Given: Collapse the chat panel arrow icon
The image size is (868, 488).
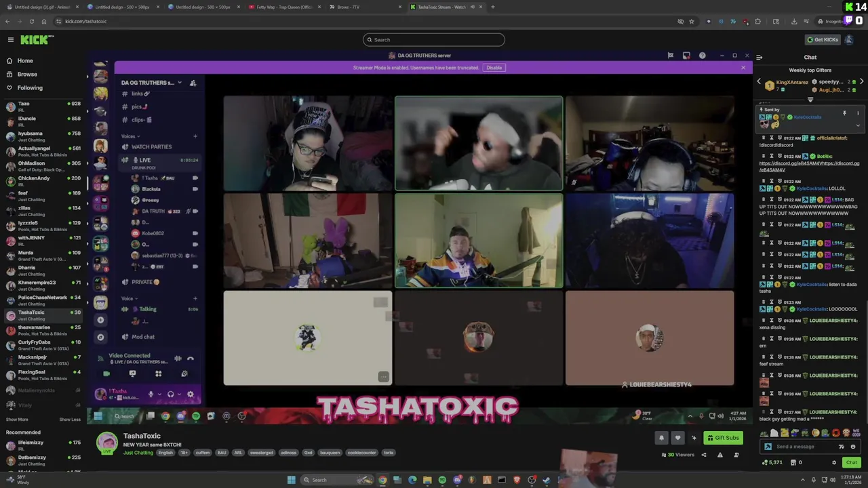Looking at the screenshot, I should 759,58.
